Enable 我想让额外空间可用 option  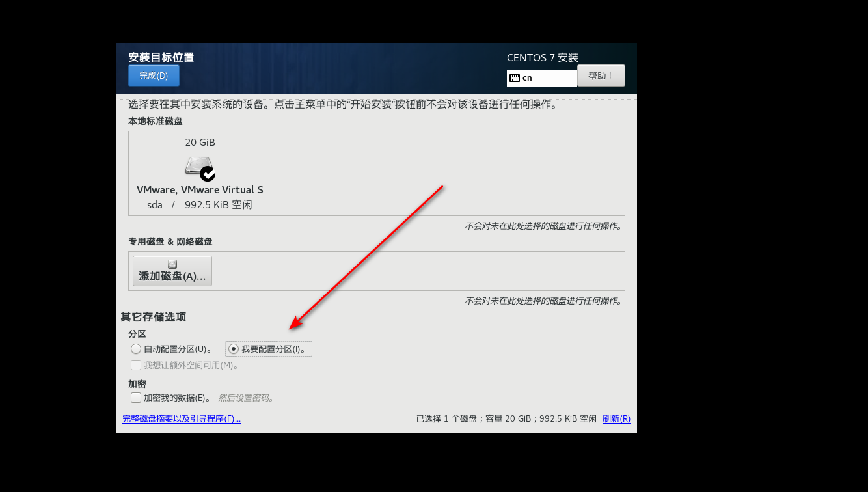136,365
